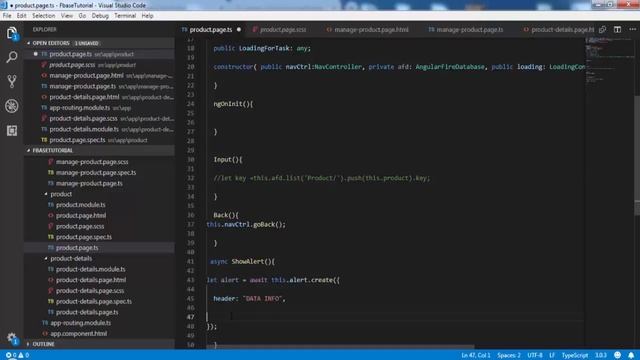The height and width of the screenshot is (360, 640).
Task: Open the Terminal menu
Action: [x=125, y=16]
